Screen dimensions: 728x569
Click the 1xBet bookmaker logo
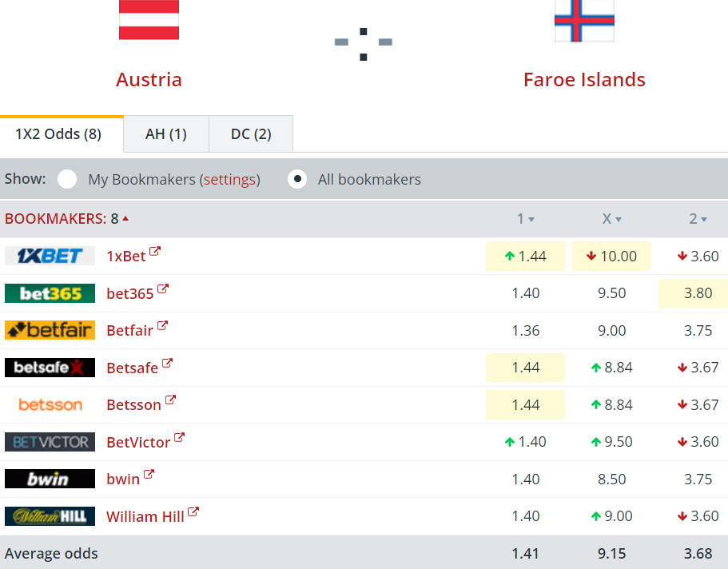point(50,256)
